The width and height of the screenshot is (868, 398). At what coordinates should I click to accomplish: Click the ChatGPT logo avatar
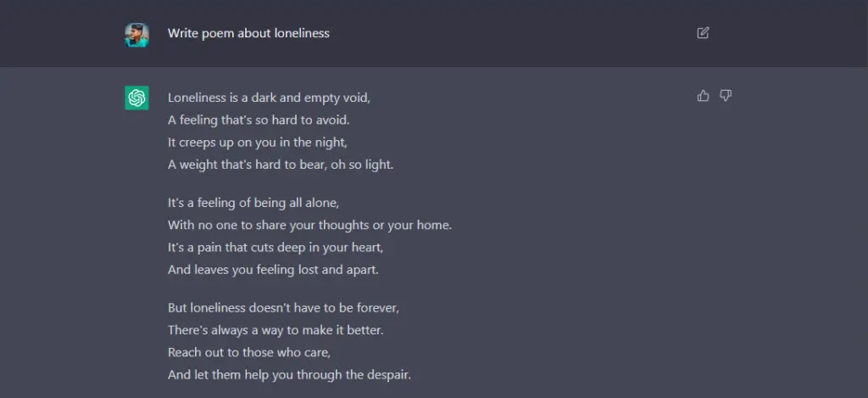tap(136, 98)
